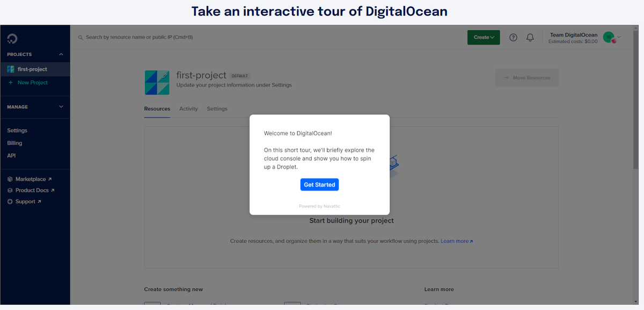Click the DEFAULT badge next to first-project
The width and height of the screenshot is (644, 310).
click(x=239, y=76)
